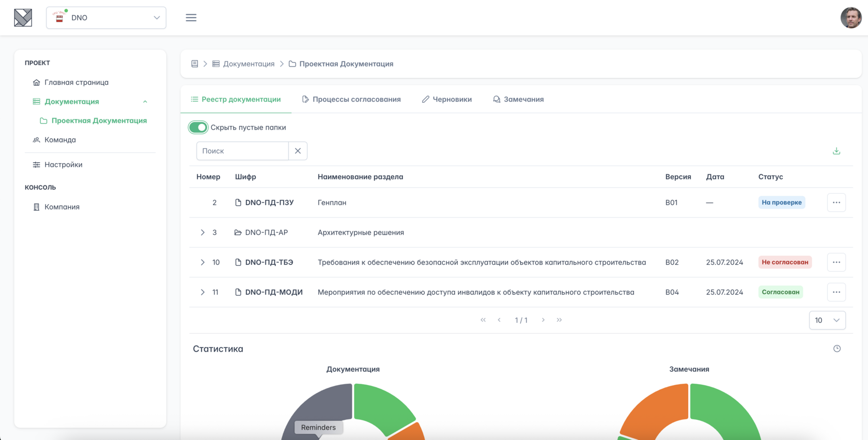Viewport: 868px width, 440px height.
Task: Click the Не согласован status badge
Action: coord(785,262)
